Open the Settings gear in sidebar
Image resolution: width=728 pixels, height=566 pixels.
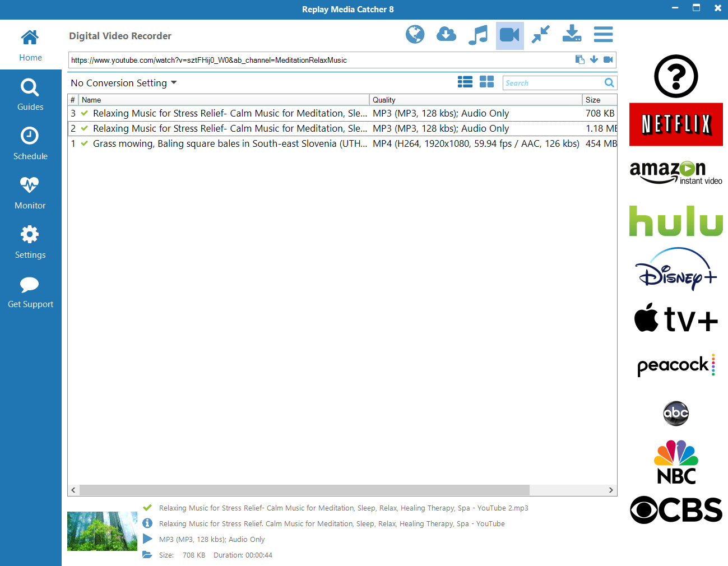[30, 243]
